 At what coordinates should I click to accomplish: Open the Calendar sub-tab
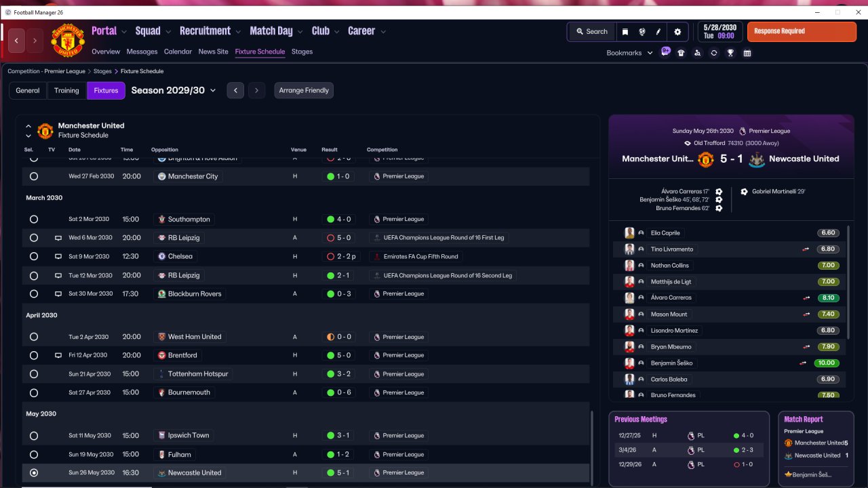178,52
